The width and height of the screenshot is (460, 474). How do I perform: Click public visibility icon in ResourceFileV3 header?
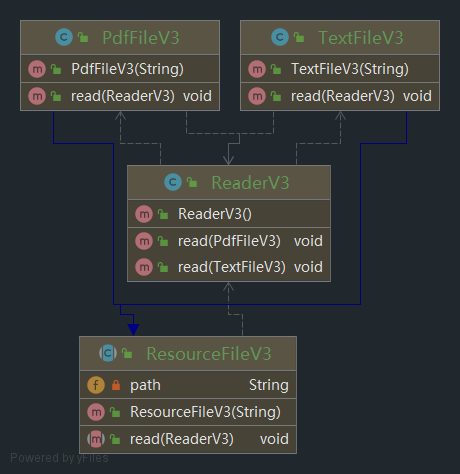point(127,353)
